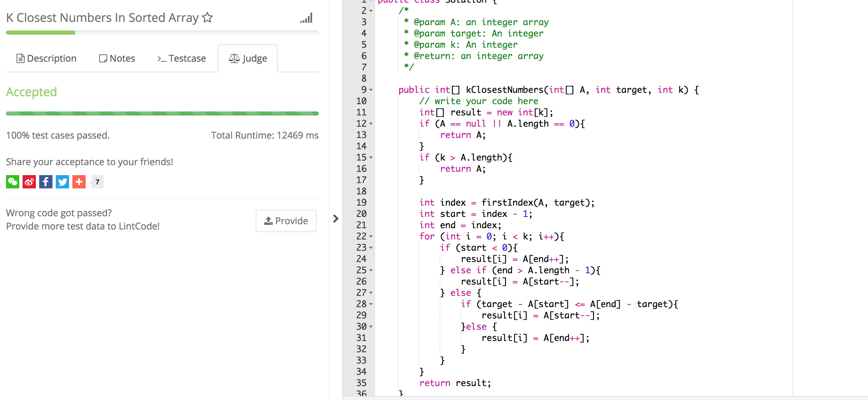Fold the inner else block at line 30
This screenshot has height=400, width=868.
click(371, 327)
